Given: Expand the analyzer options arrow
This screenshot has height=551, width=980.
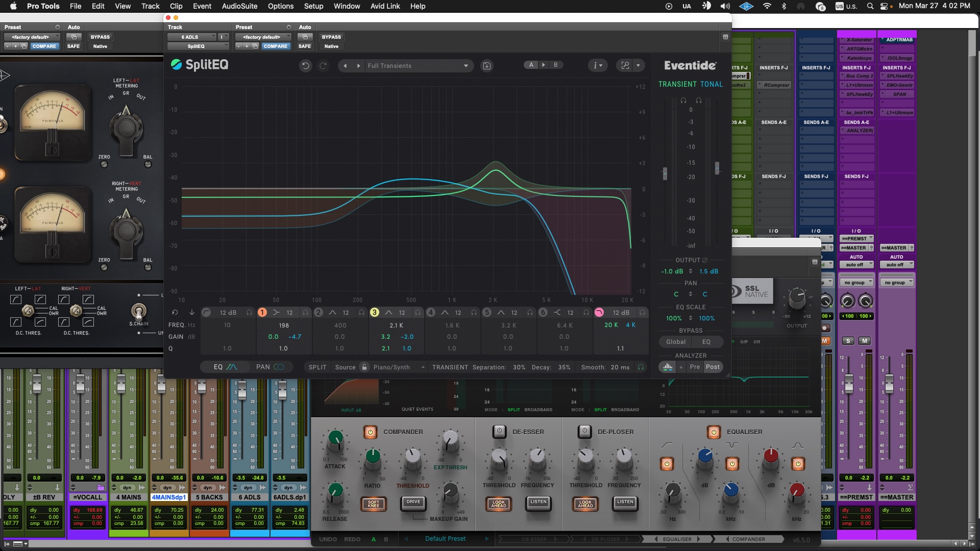Looking at the screenshot, I should click(681, 367).
